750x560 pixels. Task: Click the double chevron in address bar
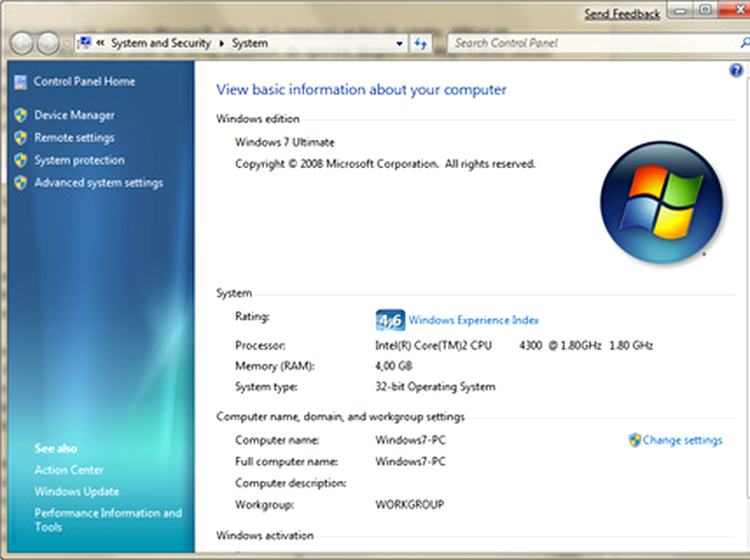100,43
